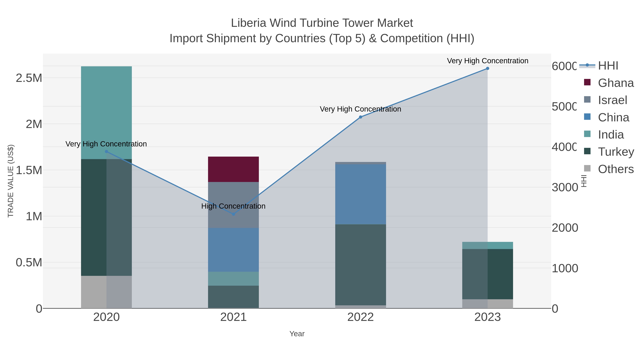Click the 2.5M y-axis tick label
The height and width of the screenshot is (362, 644).
(29, 78)
